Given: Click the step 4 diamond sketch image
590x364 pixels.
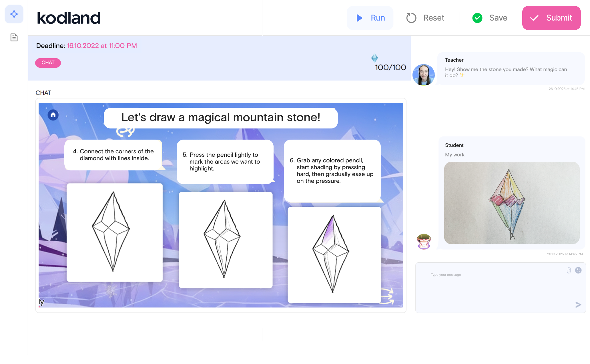Looking at the screenshot, I should point(115,232).
